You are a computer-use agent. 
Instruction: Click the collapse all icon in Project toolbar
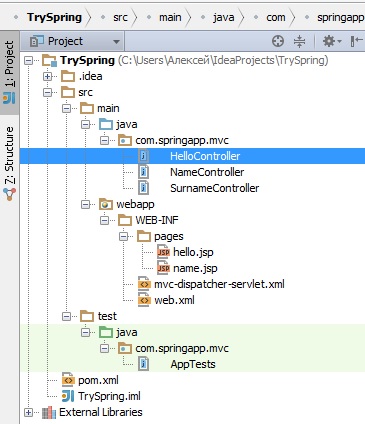[x=299, y=41]
